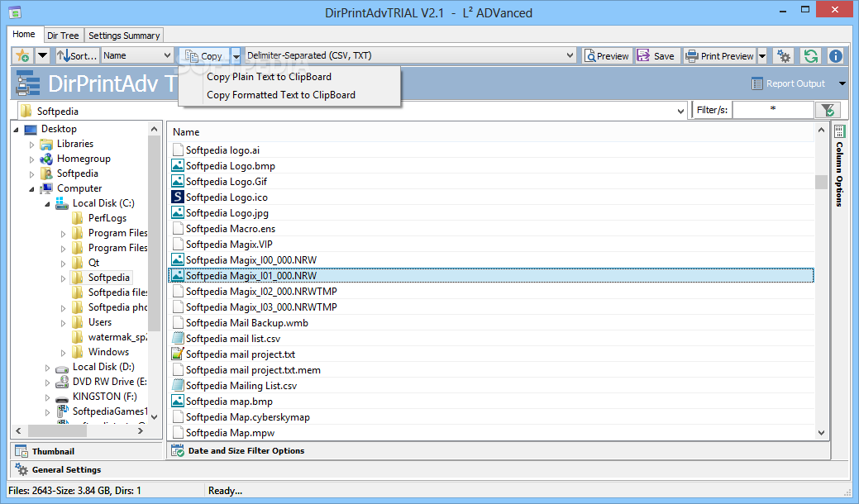Switch to the Home tab
The image size is (859, 504).
23,34
